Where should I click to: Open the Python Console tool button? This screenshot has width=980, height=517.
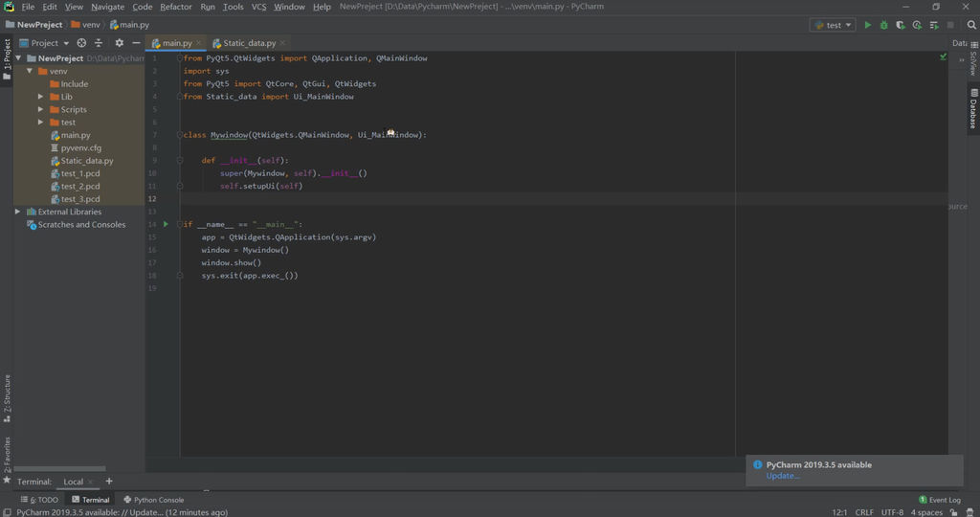click(152, 500)
